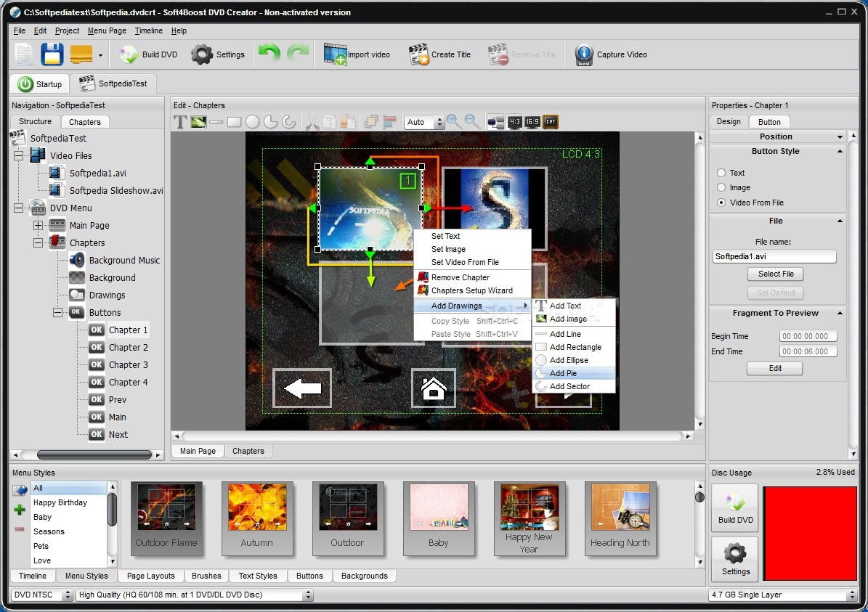Select the Rectangle drawing tool

coord(234,122)
